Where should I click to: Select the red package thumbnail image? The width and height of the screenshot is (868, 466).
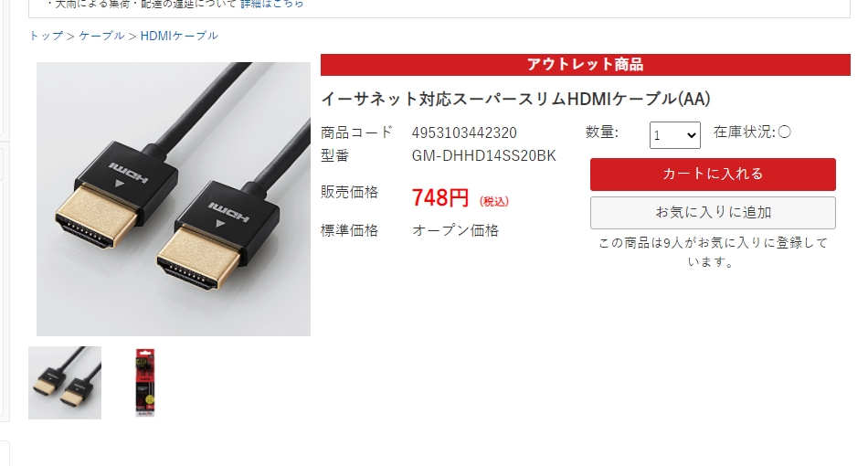point(145,383)
